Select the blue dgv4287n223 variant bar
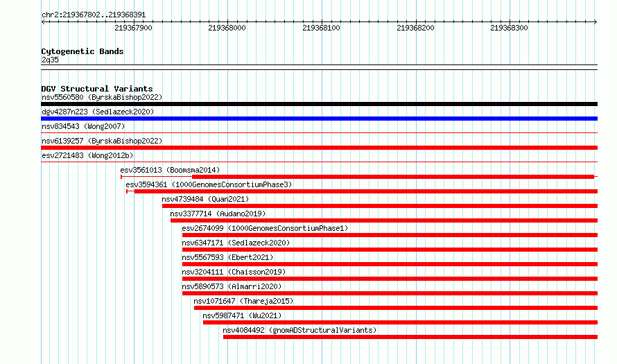 tap(319, 119)
